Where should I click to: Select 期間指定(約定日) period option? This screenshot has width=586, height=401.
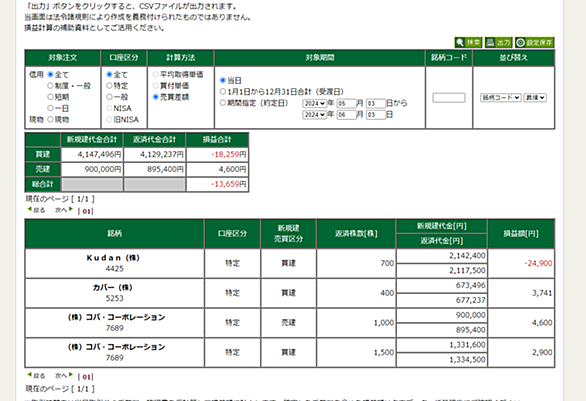pyautogui.click(x=223, y=103)
